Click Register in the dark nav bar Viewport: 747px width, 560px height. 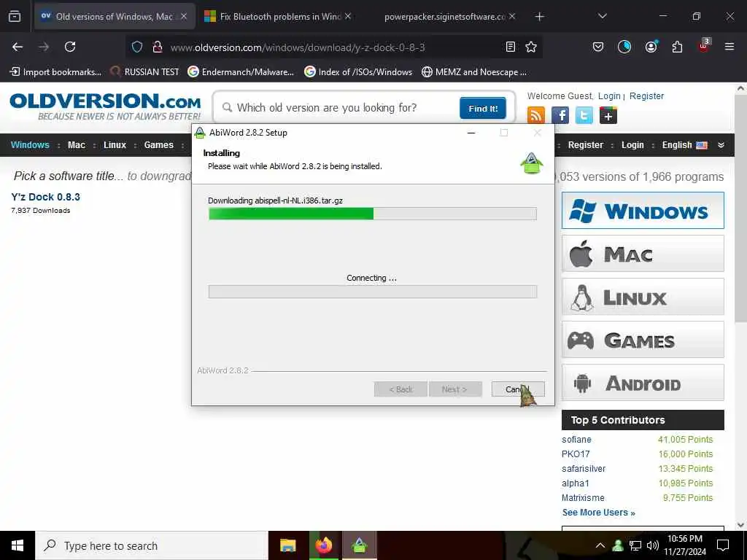pyautogui.click(x=586, y=145)
